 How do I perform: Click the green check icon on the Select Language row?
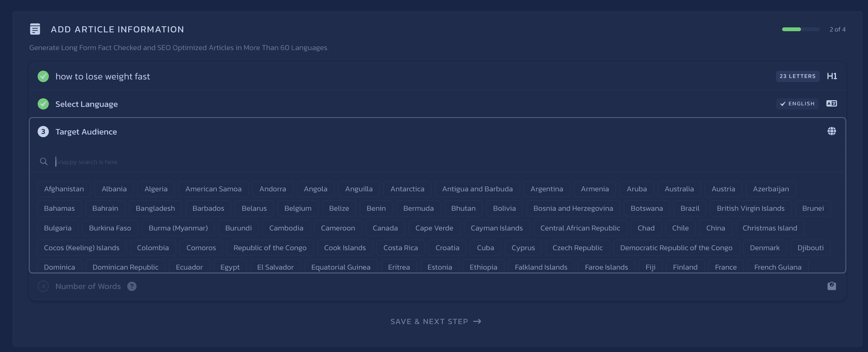coord(43,104)
